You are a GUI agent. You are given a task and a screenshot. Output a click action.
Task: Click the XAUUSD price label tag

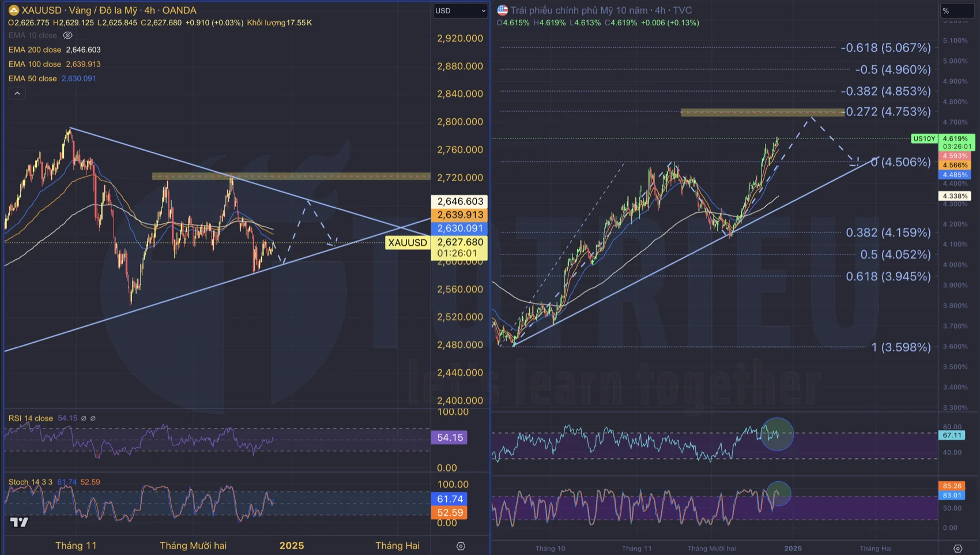pyautogui.click(x=408, y=242)
